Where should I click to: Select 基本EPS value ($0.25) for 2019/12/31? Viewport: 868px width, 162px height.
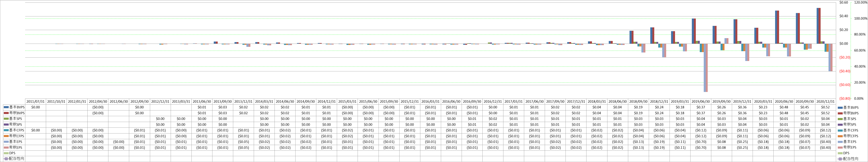coord(742,141)
